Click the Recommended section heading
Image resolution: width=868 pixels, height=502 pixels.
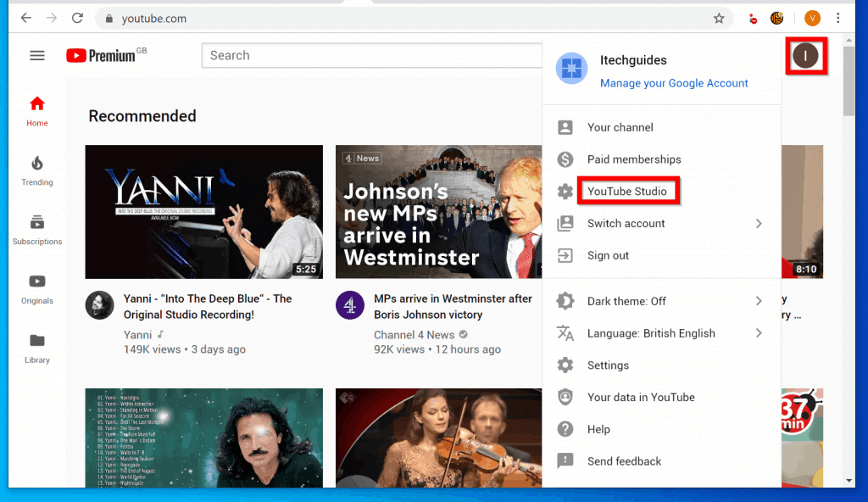142,116
